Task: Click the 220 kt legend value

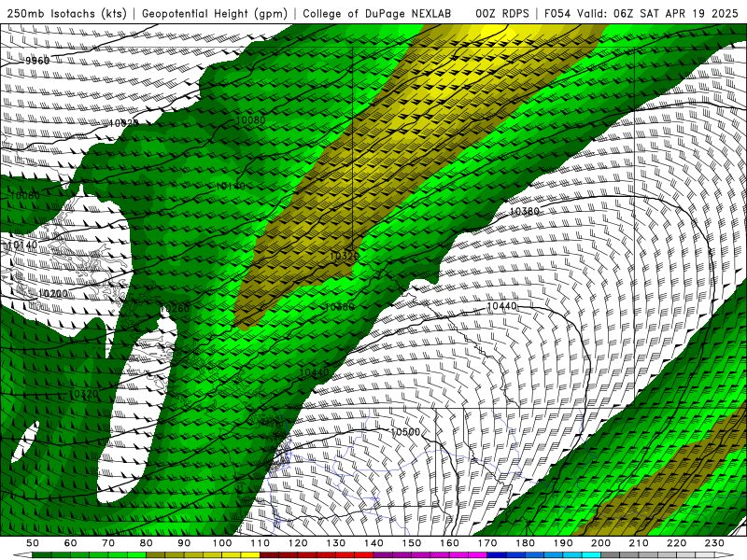Action: pos(676,543)
